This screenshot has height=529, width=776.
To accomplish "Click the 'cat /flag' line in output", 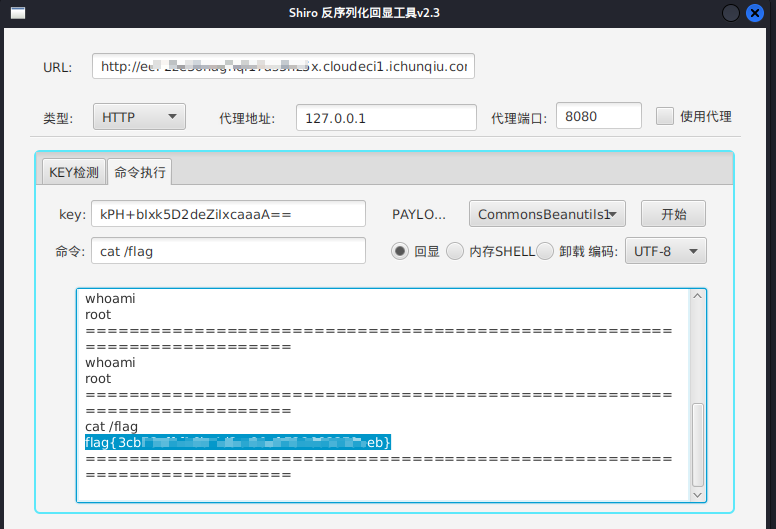I will coord(111,426).
